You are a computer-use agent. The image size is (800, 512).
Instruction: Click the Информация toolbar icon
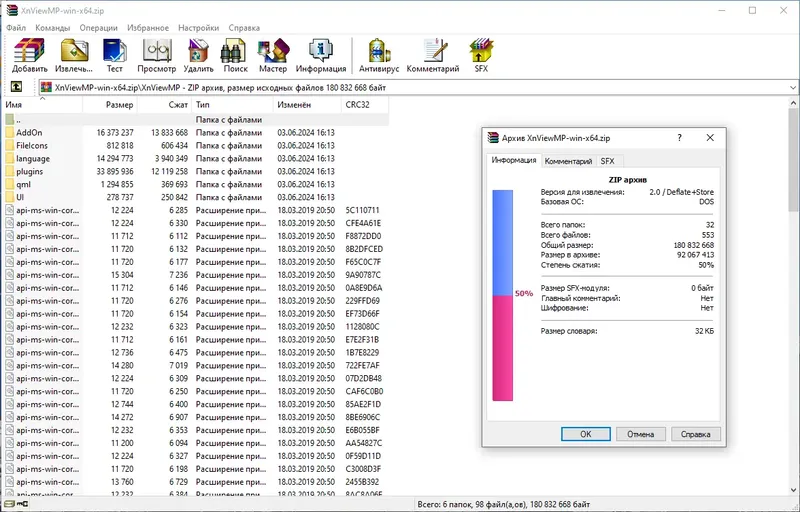[321, 56]
